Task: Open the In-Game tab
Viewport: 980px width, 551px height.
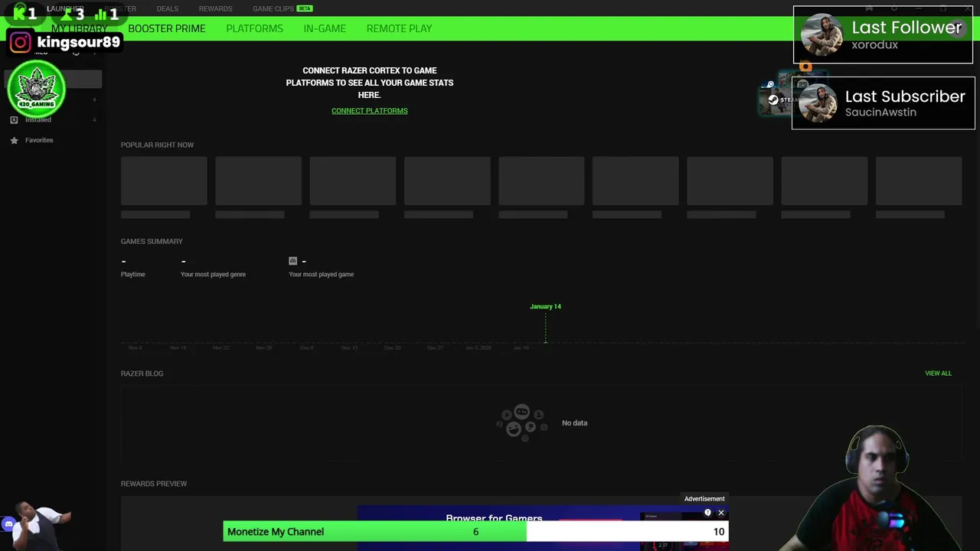Action: tap(325, 28)
